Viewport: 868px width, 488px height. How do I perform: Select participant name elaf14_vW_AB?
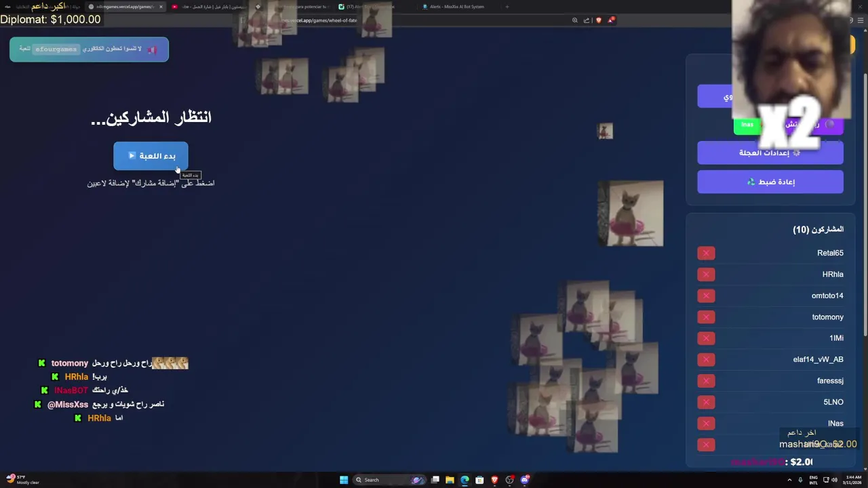coord(818,359)
